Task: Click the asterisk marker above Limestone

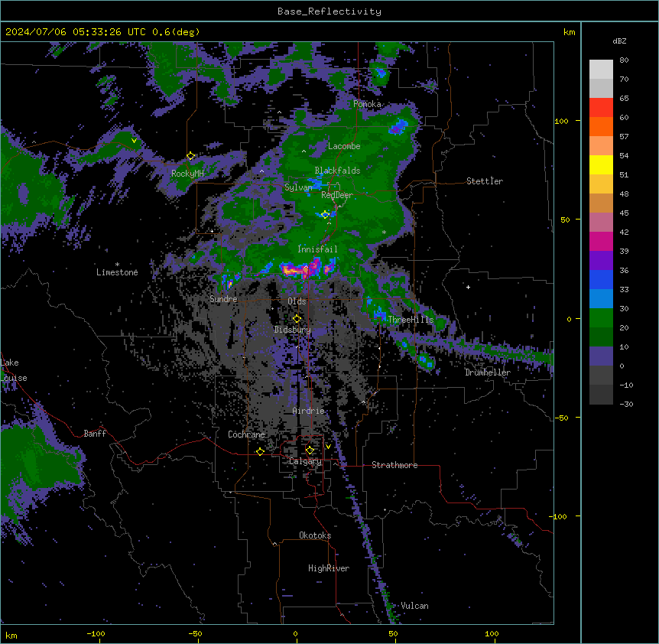Action: point(117,265)
